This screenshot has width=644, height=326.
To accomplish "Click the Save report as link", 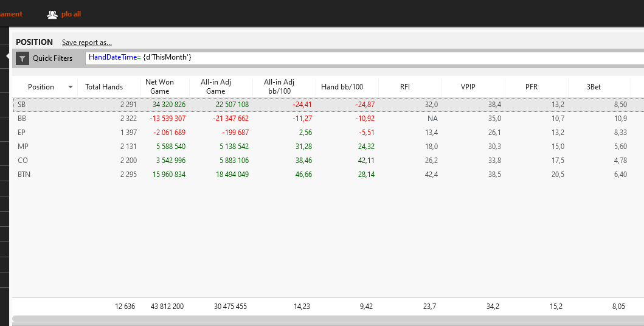I will pos(87,43).
